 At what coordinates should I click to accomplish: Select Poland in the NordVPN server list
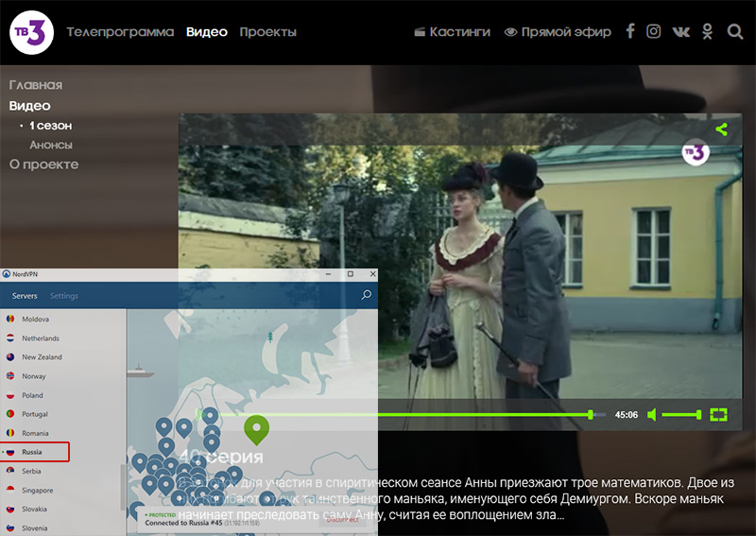[x=62, y=395]
